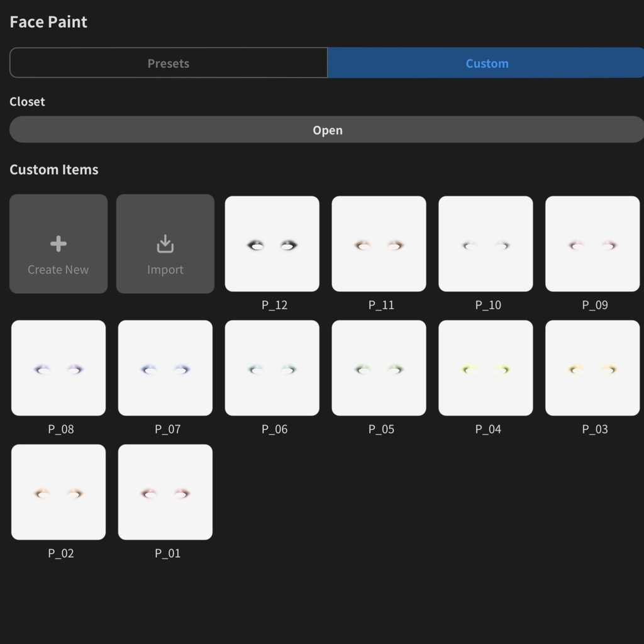The width and height of the screenshot is (644, 644).
Task: Apply the P_02 face paint item
Action: [58, 492]
